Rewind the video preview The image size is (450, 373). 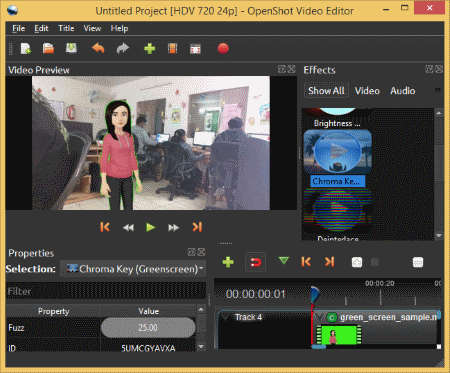coord(128,228)
